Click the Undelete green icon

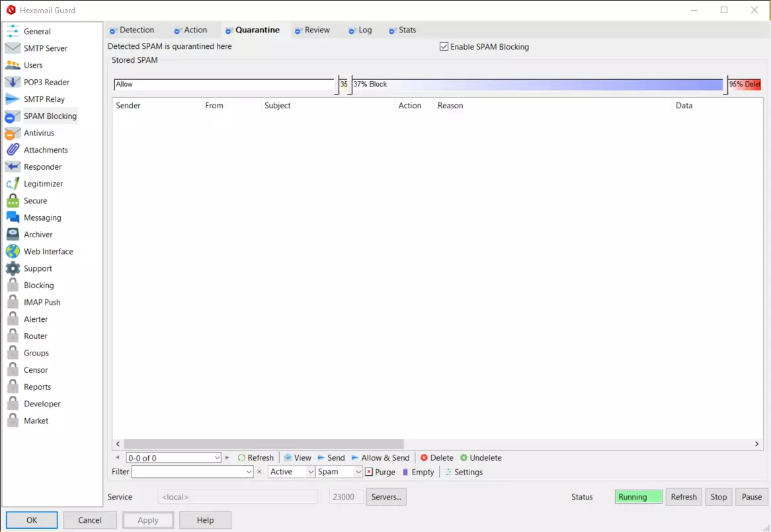pyautogui.click(x=464, y=458)
